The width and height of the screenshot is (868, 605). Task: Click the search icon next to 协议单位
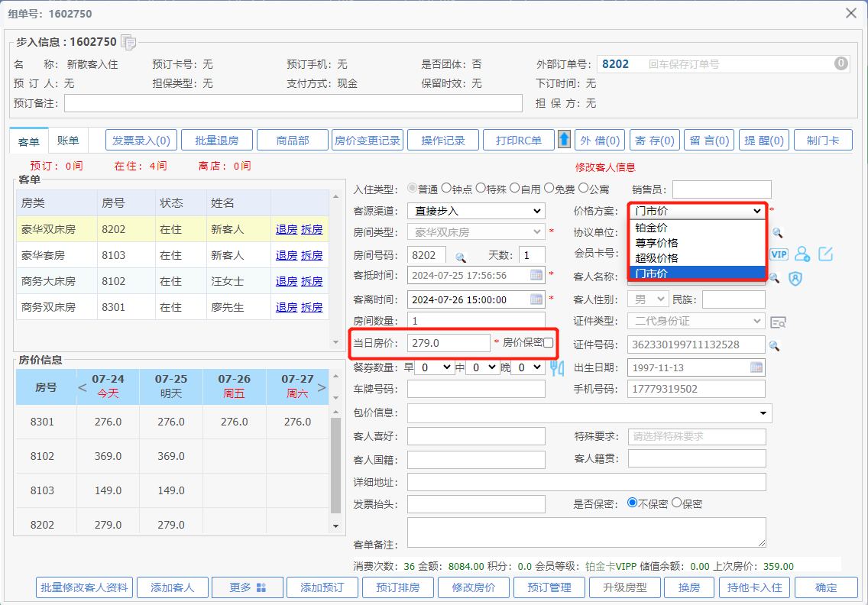777,232
